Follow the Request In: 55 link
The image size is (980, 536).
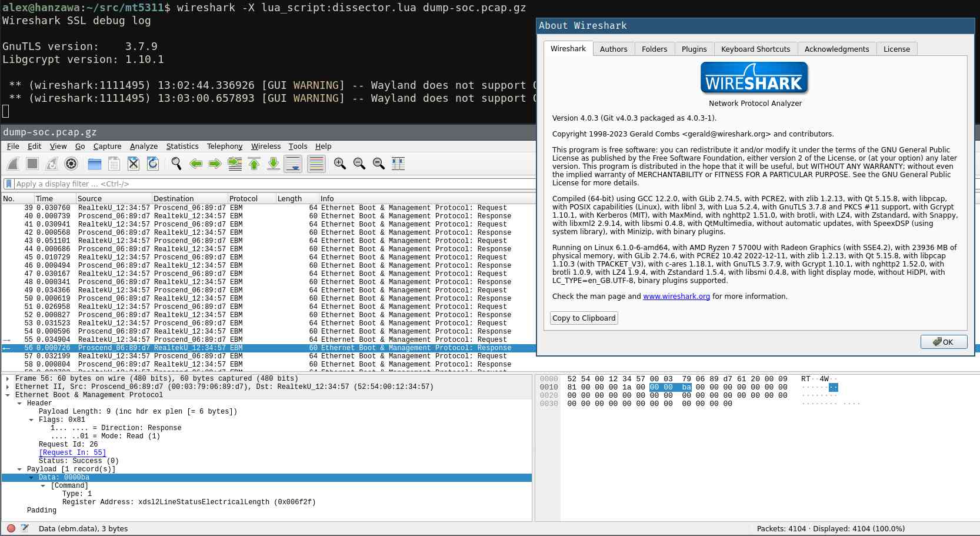tap(72, 452)
